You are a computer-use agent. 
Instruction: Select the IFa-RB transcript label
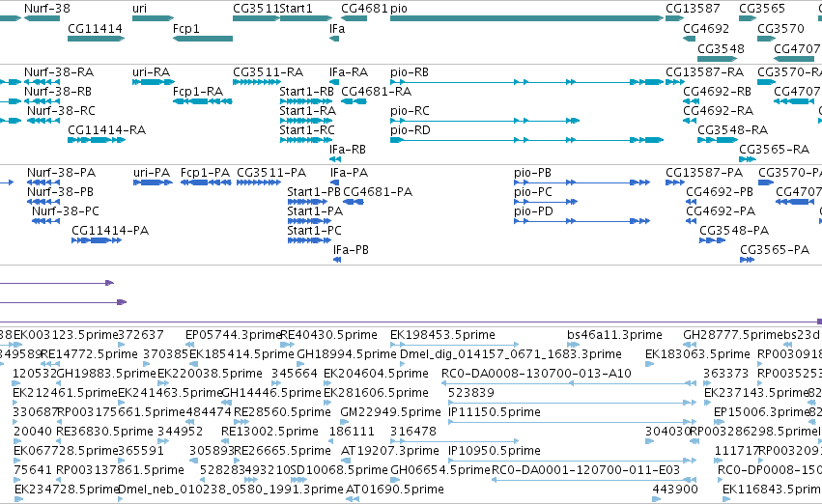tap(348, 150)
